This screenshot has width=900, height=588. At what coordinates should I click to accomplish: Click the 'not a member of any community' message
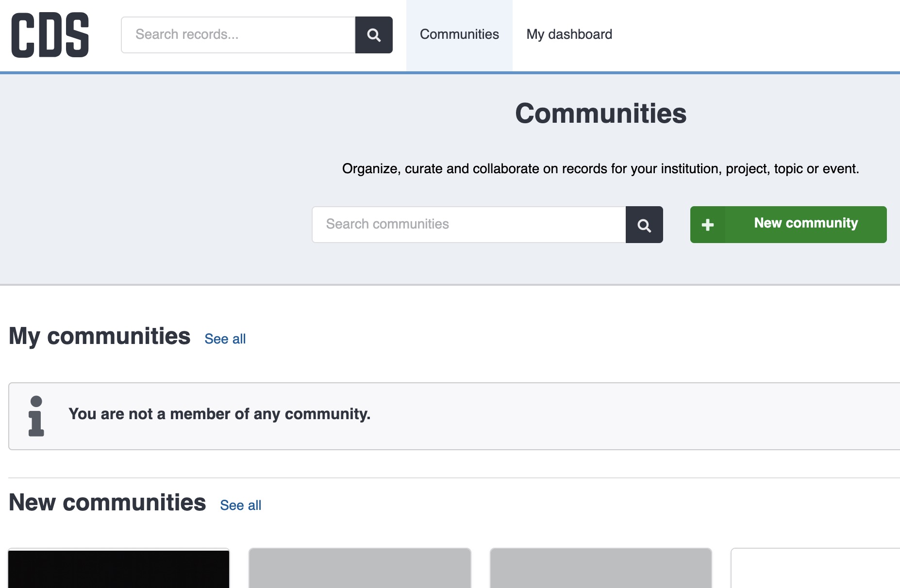[x=219, y=414]
